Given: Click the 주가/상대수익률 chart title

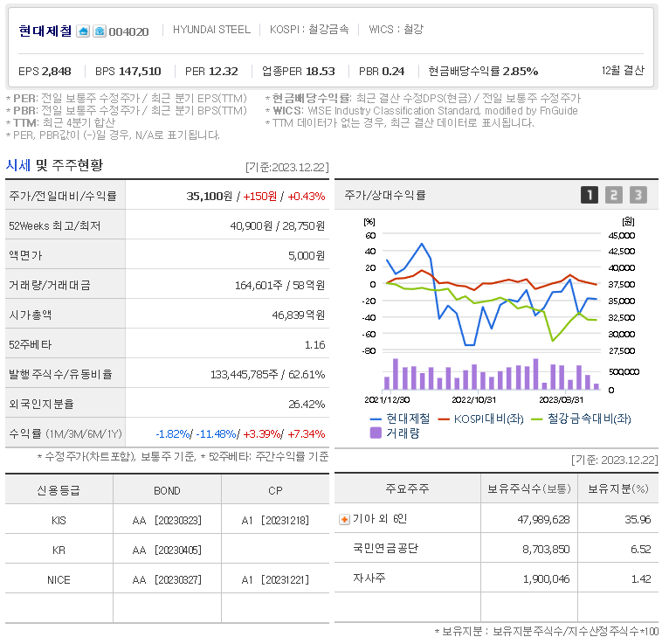Looking at the screenshot, I should (385, 195).
